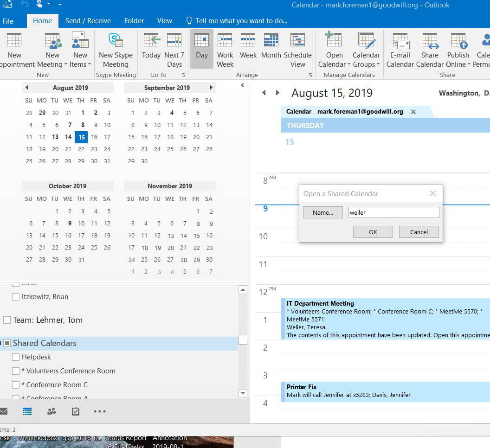Screen dimensions: 490x448
Task: Show next month in date navigator
Action: [211, 88]
